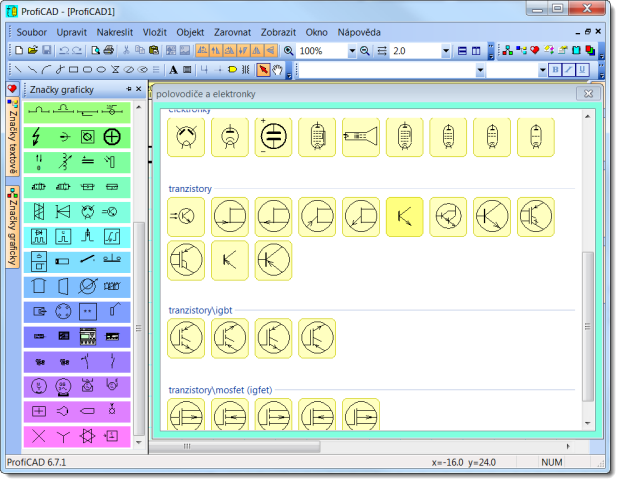Viewport: 620px width, 483px height.
Task: Print the drawing with printer icon
Action: 108,51
